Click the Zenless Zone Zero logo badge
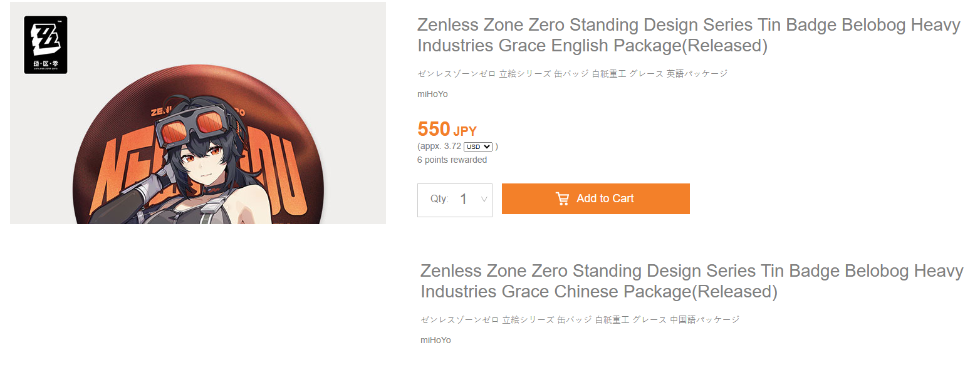This screenshot has width=980, height=365. [46, 45]
